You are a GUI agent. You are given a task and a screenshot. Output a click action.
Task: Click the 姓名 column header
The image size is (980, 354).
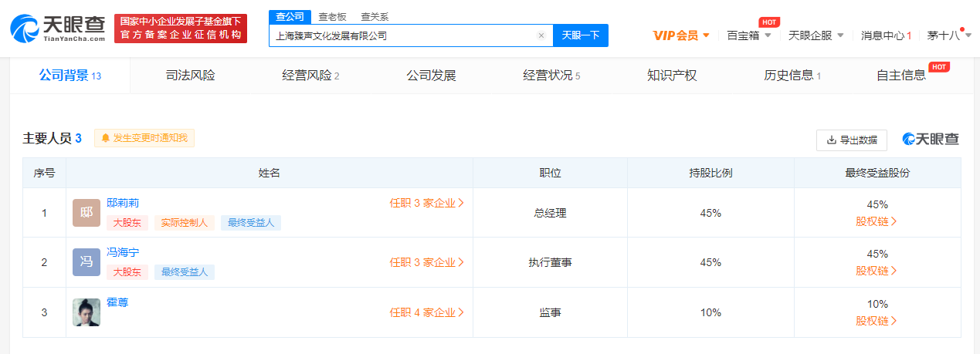(x=270, y=173)
